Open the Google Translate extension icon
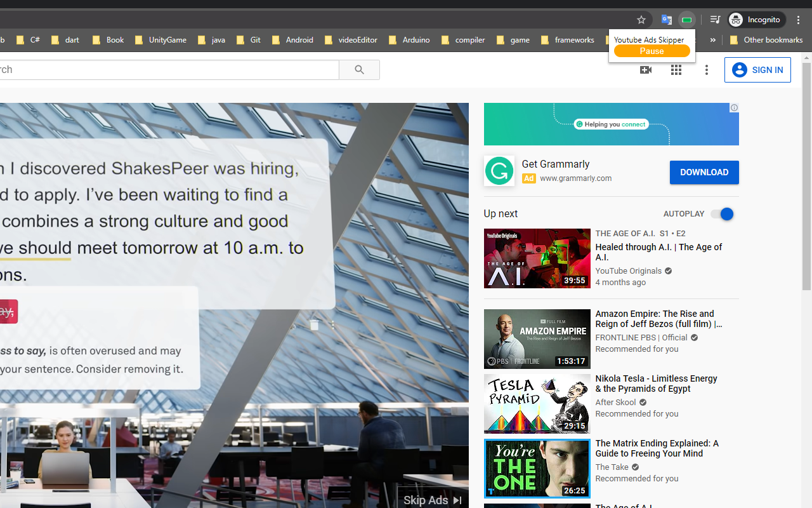812x508 pixels. pyautogui.click(x=666, y=20)
